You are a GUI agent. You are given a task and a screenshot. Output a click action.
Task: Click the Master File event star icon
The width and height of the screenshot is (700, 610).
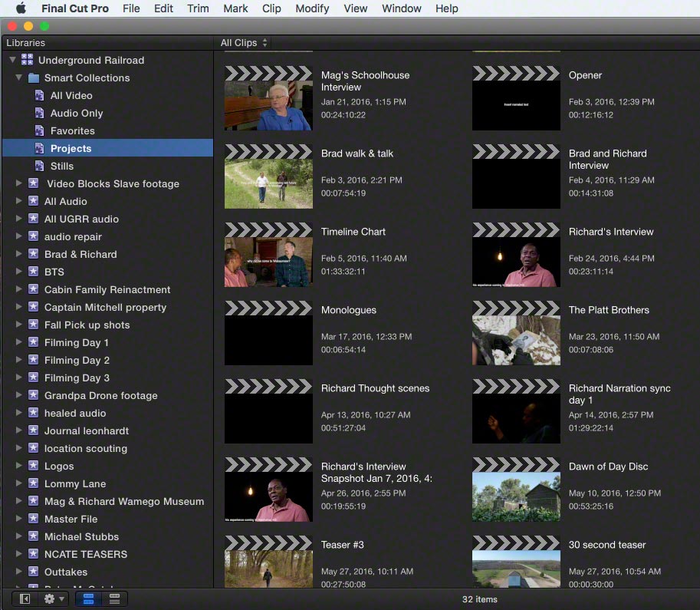34,519
